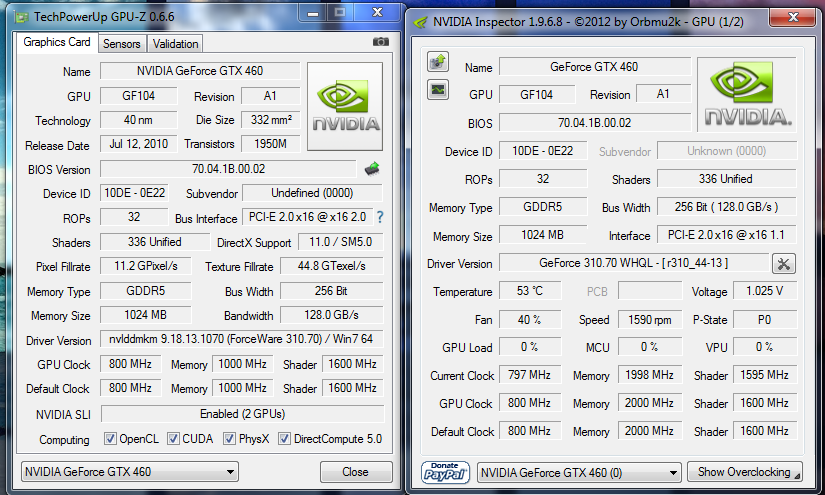Screen dimensions: 825x495
Task: Click the Bus Interface value PCI-E 2.0 x16 @ x16 2.0
Action: [307, 217]
